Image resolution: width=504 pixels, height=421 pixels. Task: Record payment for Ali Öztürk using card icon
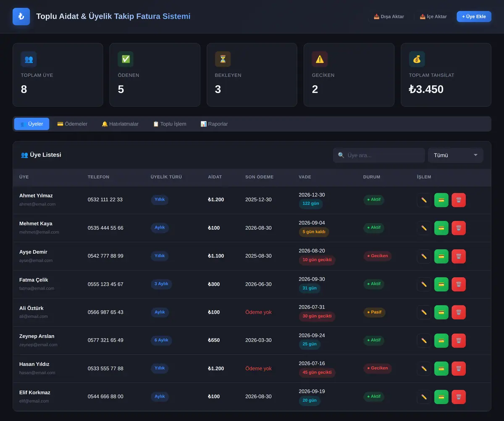(441, 313)
